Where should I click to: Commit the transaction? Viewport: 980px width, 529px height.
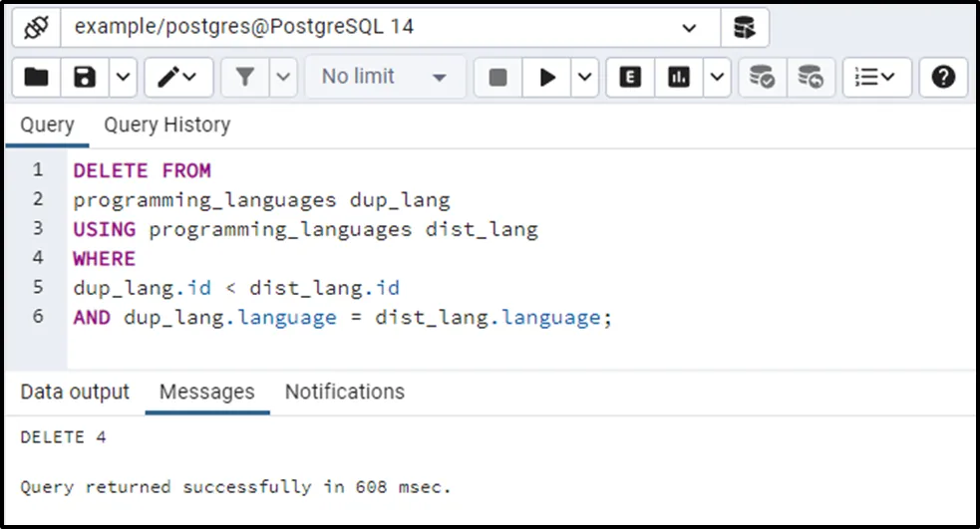point(763,77)
